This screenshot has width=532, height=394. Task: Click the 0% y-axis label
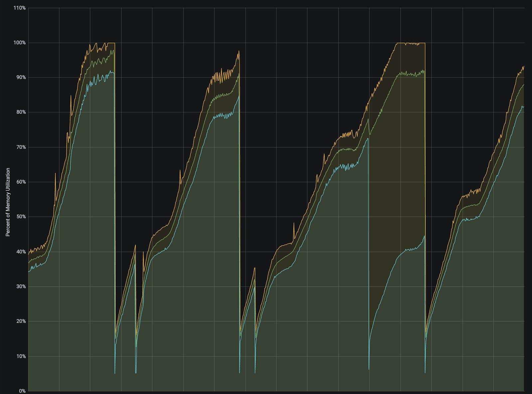tap(22, 391)
